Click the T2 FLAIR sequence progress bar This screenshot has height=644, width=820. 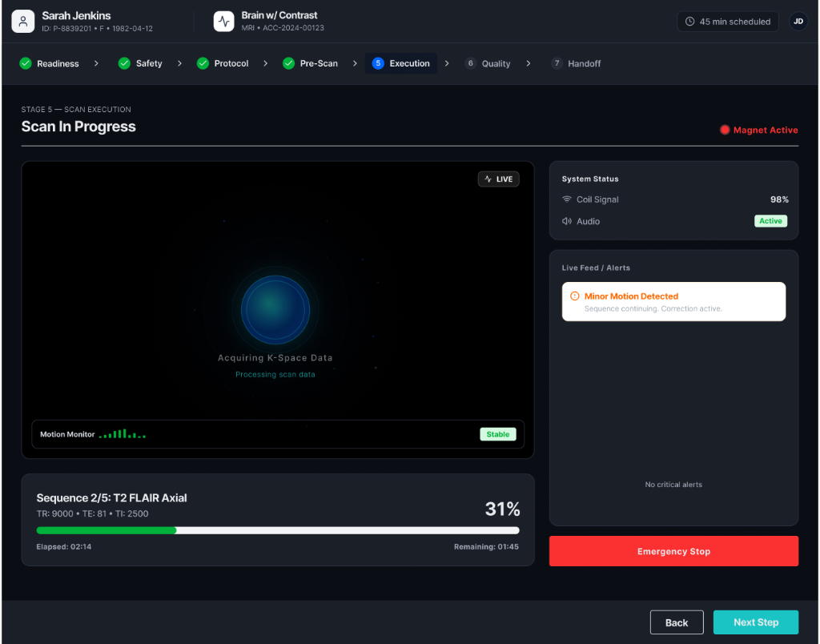click(278, 530)
